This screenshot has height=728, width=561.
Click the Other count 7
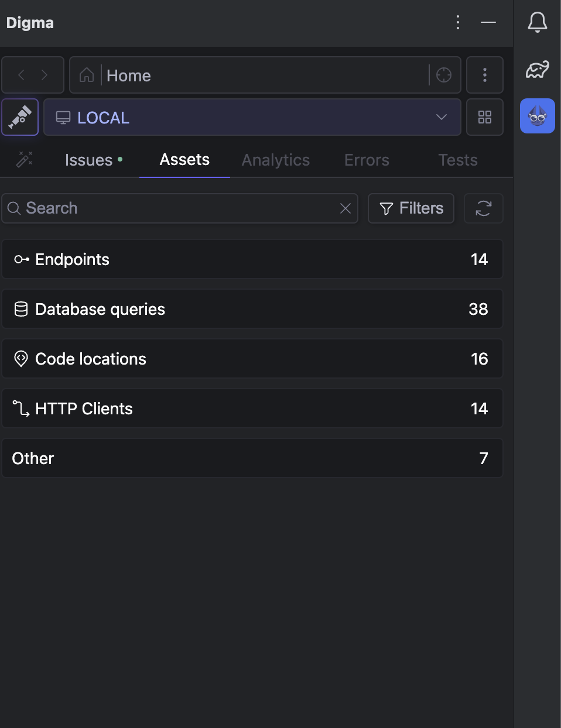[484, 458]
